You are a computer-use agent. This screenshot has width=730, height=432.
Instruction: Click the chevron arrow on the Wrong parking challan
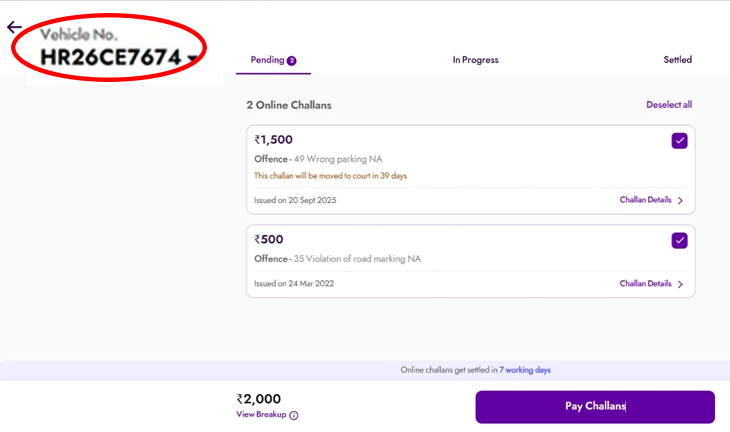681,200
